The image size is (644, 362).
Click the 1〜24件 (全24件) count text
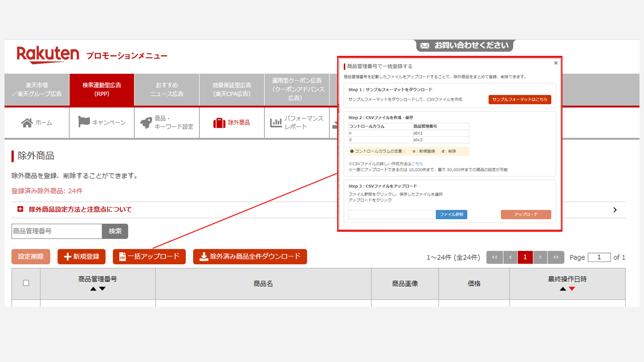coord(453,257)
